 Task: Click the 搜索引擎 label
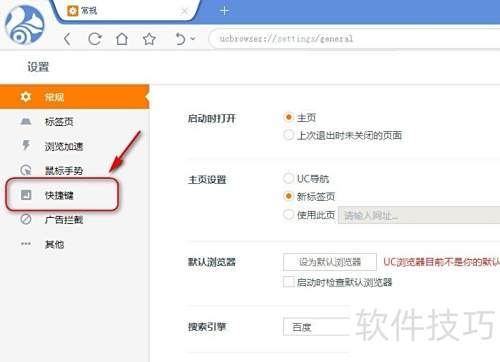[207, 327]
